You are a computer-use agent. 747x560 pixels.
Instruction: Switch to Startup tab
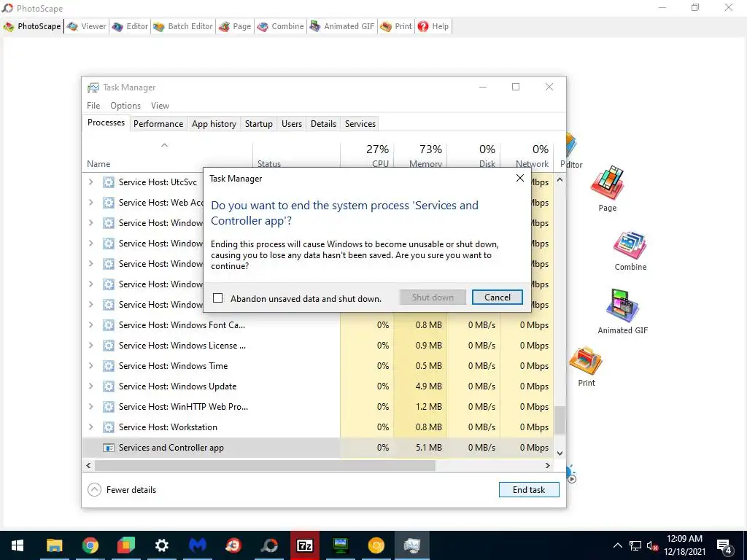(x=259, y=124)
